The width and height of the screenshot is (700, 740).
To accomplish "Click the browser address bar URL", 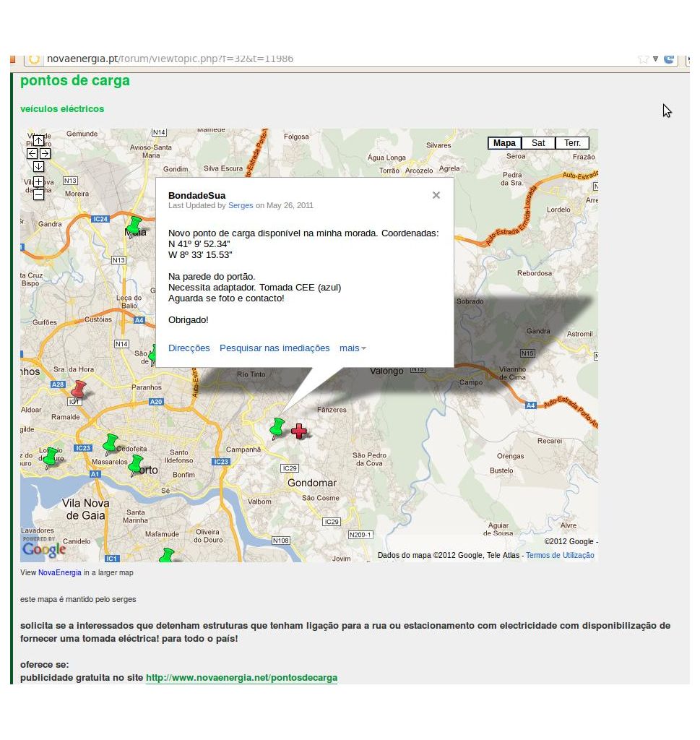I will coord(170,59).
